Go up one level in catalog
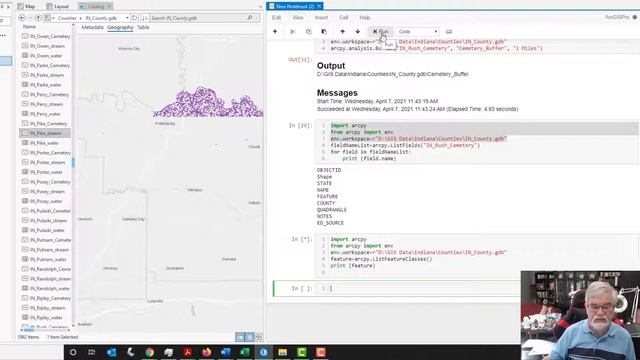640x360 pixels. (x=38, y=18)
